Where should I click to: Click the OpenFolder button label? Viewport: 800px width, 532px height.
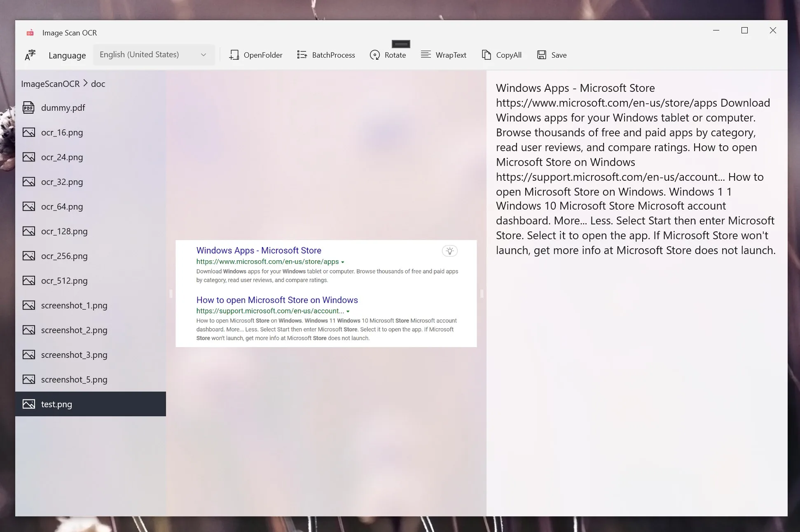pyautogui.click(x=263, y=55)
